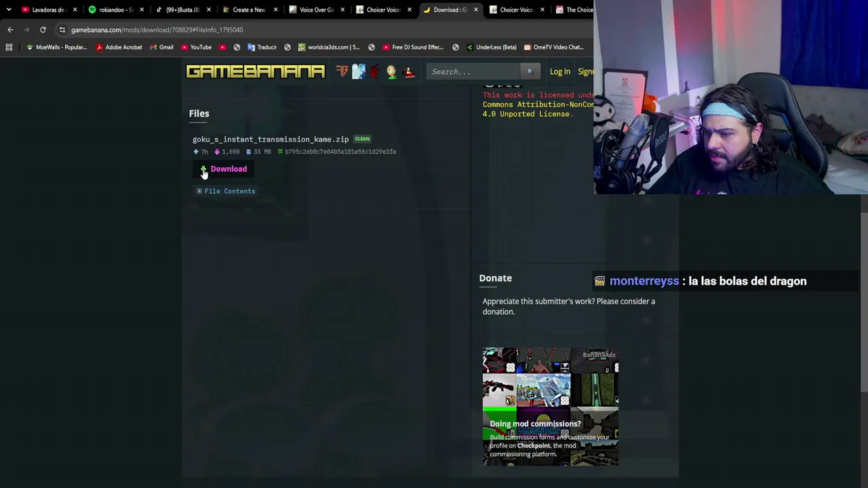868x488 pixels.
Task: Open the Chrome apps grid icon
Action: (9, 47)
